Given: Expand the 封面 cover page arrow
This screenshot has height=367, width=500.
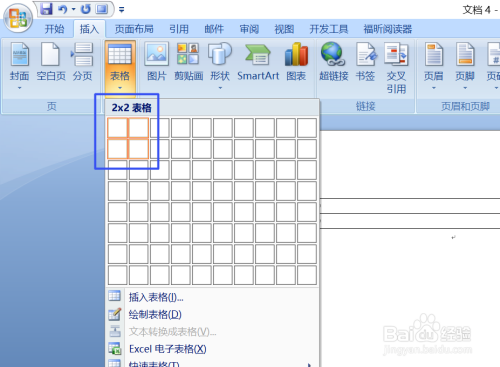Looking at the screenshot, I should (19, 88).
